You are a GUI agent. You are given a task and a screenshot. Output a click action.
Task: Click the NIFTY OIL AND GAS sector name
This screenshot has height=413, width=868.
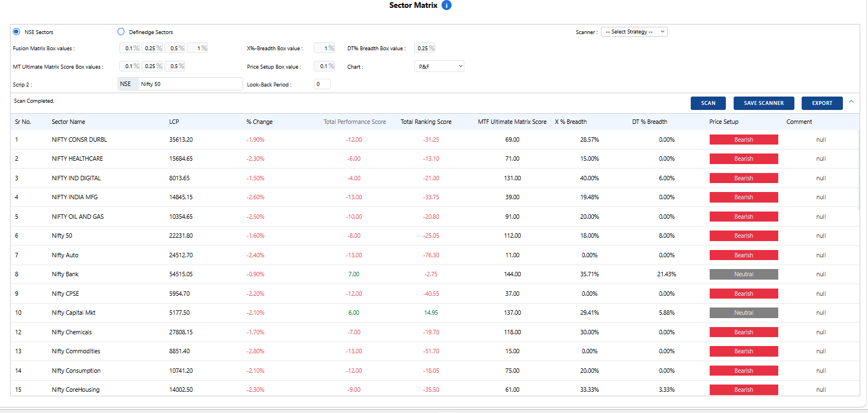tap(78, 217)
